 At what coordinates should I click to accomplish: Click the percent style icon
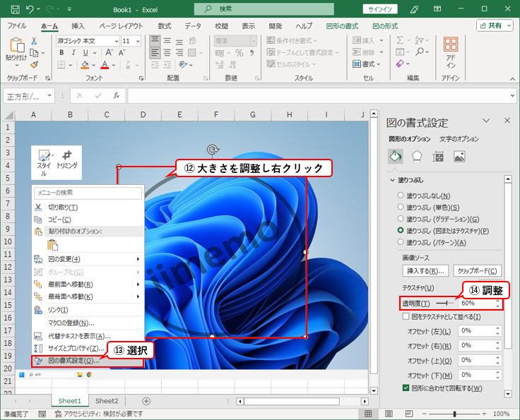click(239, 53)
